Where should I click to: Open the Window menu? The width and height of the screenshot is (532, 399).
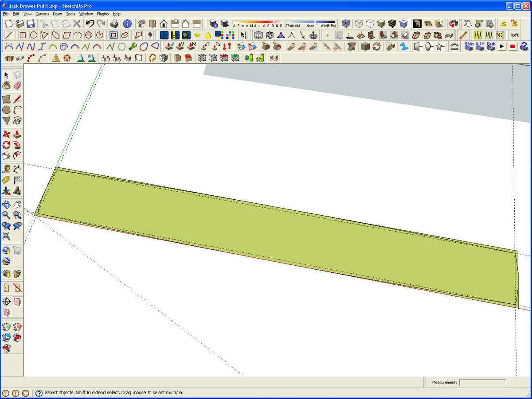tap(86, 14)
